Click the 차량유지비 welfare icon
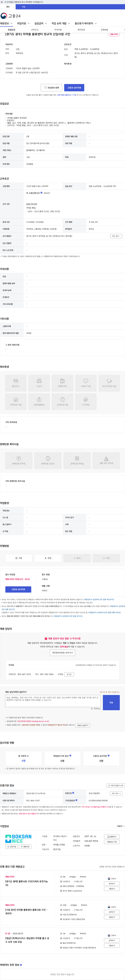 coord(62,383)
